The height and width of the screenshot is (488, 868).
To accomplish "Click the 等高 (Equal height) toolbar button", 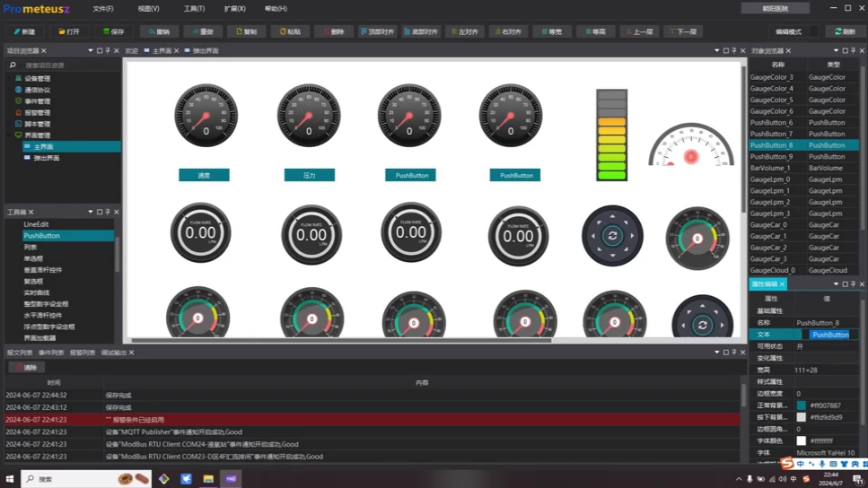I will click(595, 31).
